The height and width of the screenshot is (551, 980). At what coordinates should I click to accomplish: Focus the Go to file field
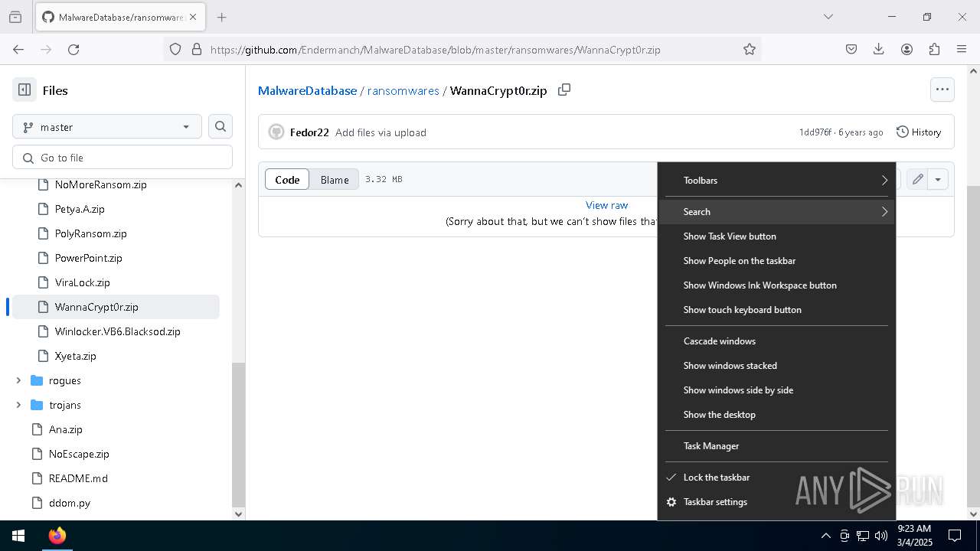(x=122, y=158)
